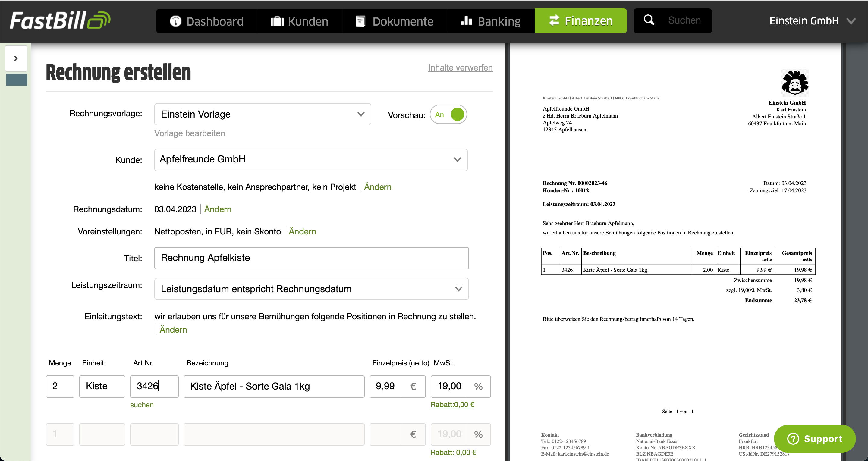This screenshot has height=461, width=868.
Task: Switch to the Banking tab
Action: [491, 21]
